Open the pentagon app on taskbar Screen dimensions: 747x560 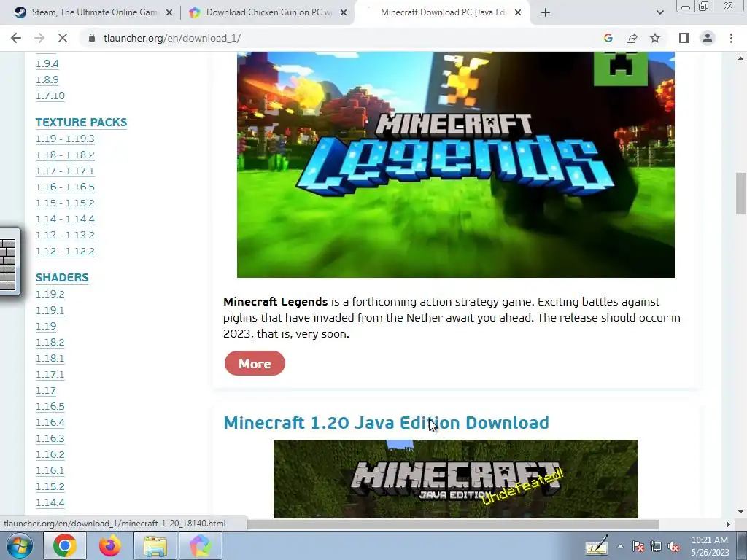tap(201, 545)
